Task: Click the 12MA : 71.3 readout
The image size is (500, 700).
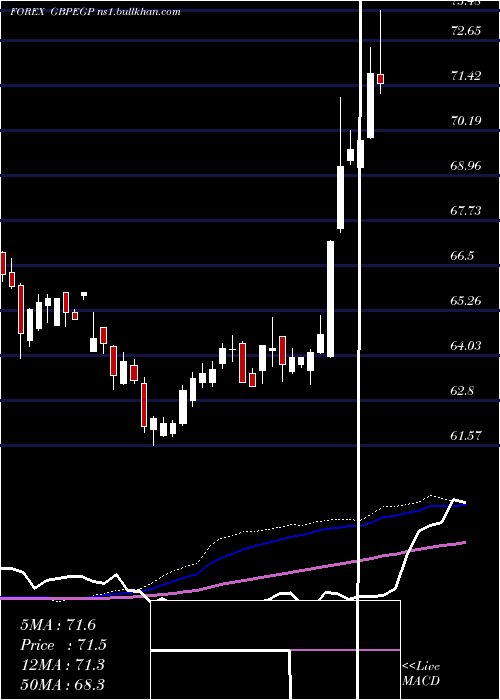Action: [62, 665]
